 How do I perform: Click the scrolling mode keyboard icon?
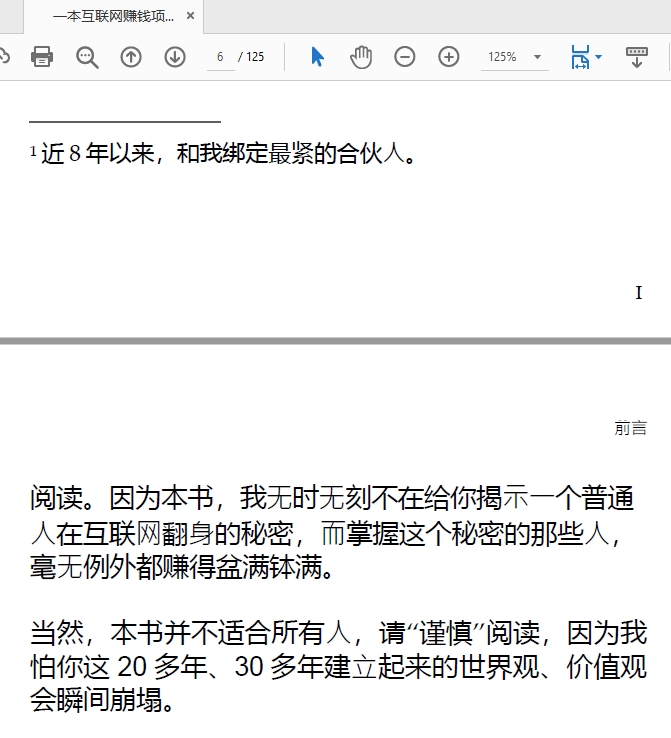[x=636, y=57]
